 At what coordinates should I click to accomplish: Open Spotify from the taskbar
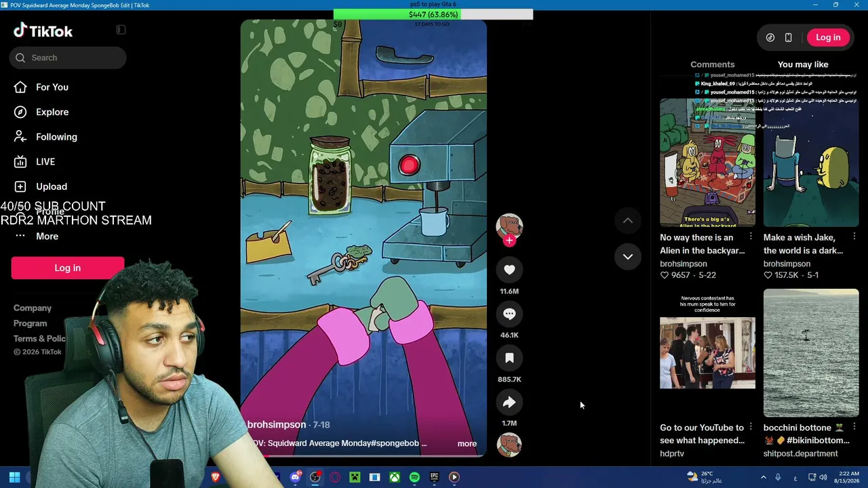(414, 477)
